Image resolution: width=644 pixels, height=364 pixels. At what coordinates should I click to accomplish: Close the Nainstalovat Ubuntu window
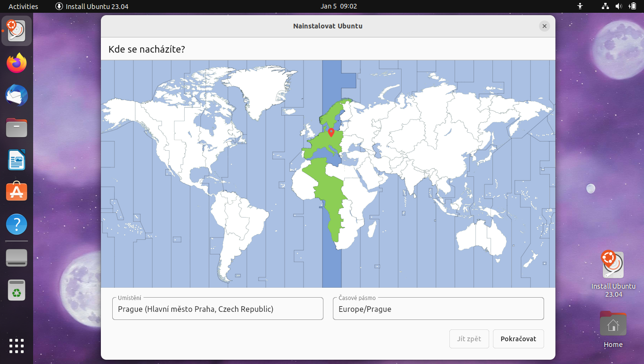(545, 26)
